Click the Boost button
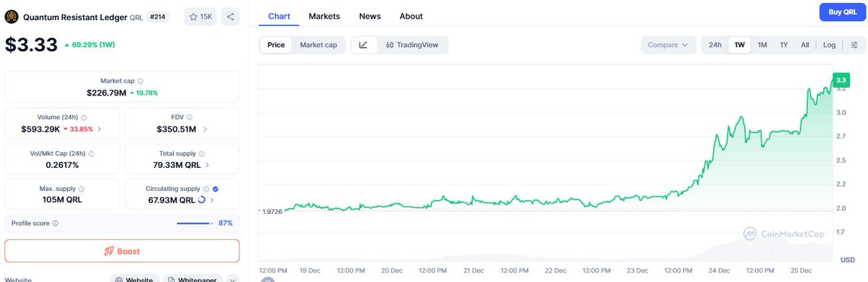This screenshot has width=868, height=282. point(122,251)
